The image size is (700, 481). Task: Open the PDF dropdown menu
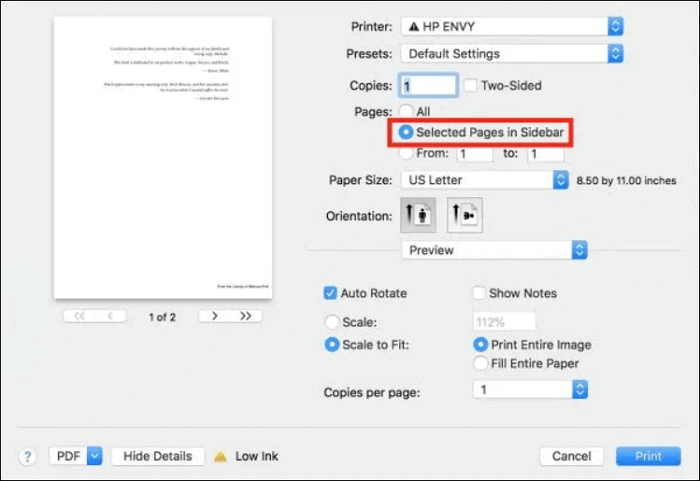click(76, 456)
